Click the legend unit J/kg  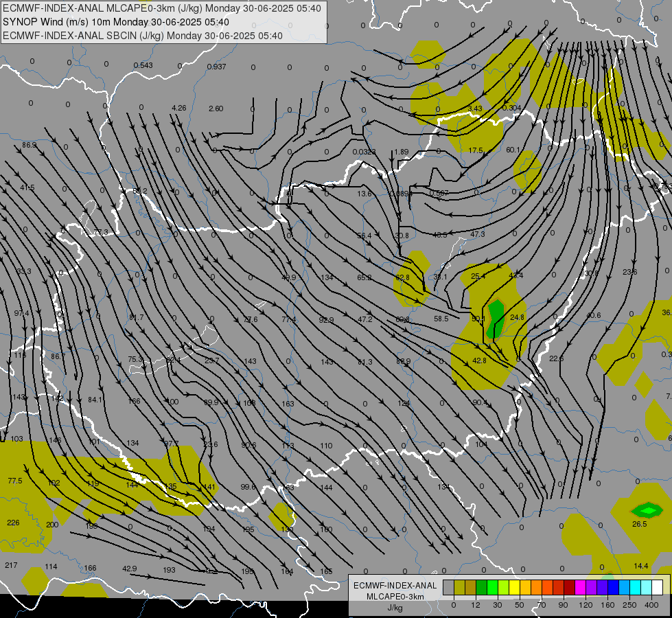tap(395, 608)
